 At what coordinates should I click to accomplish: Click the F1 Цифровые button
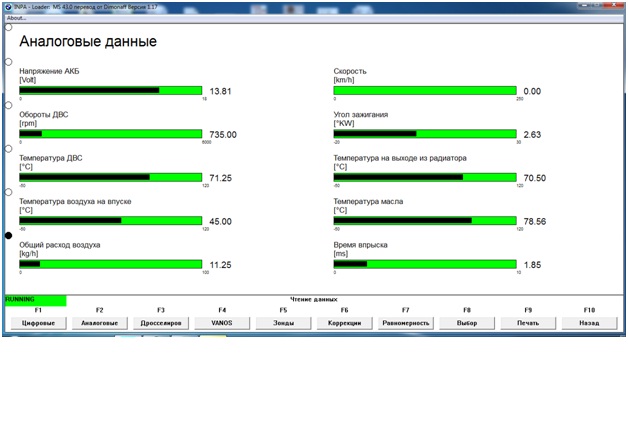(x=38, y=323)
